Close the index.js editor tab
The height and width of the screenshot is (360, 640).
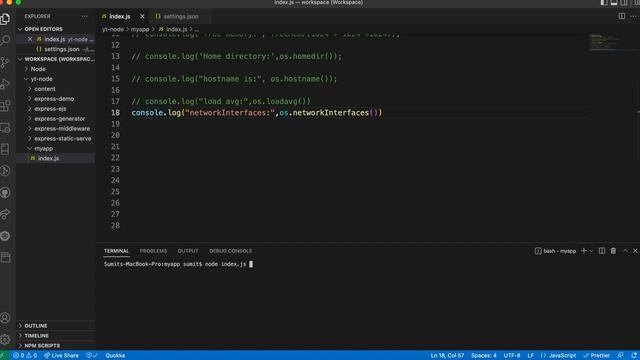[142, 16]
